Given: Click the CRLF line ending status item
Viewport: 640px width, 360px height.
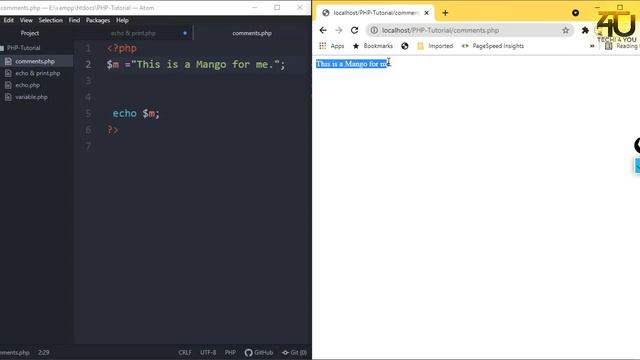Looking at the screenshot, I should [184, 352].
